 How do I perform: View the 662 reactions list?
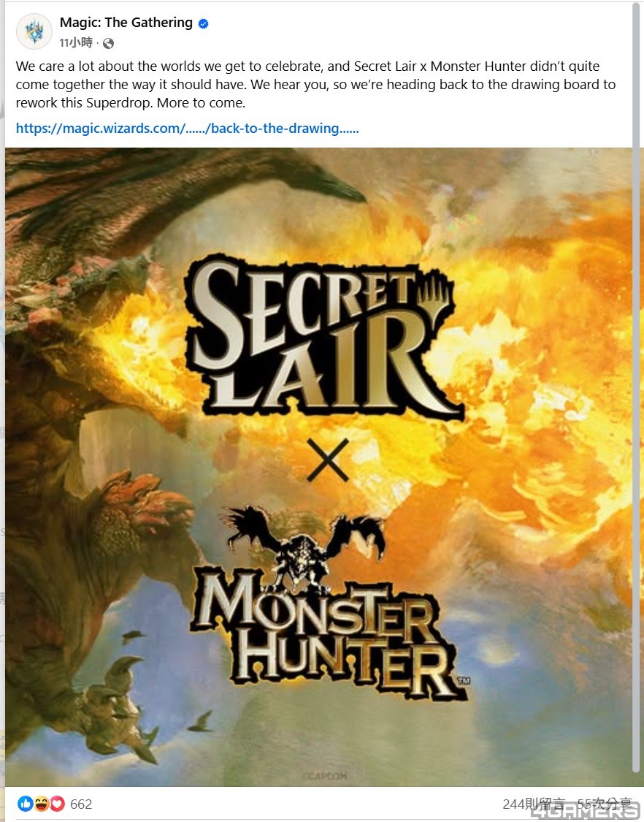[x=81, y=804]
